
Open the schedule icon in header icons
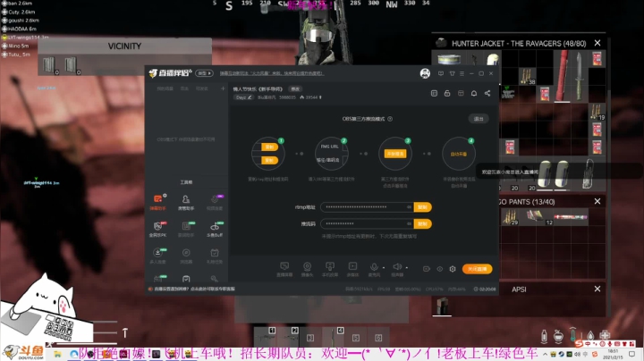pyautogui.click(x=434, y=94)
